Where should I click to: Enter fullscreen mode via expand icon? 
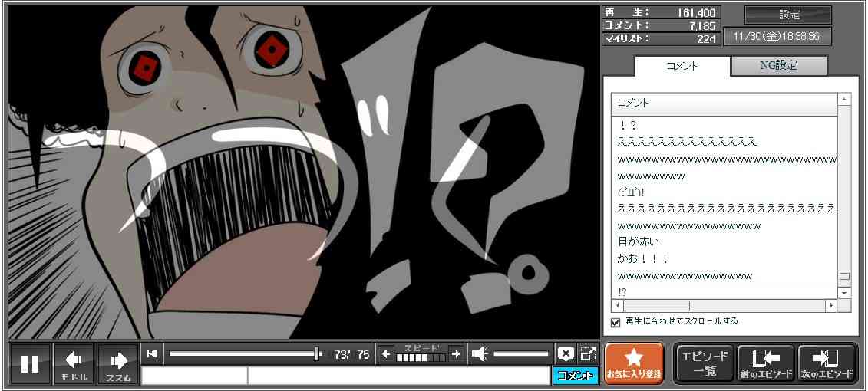(588, 353)
